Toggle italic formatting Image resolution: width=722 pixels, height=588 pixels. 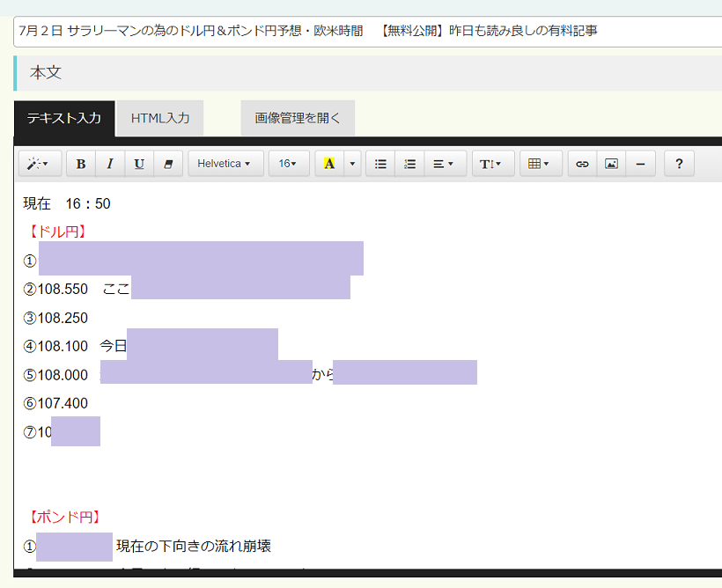pyautogui.click(x=110, y=164)
